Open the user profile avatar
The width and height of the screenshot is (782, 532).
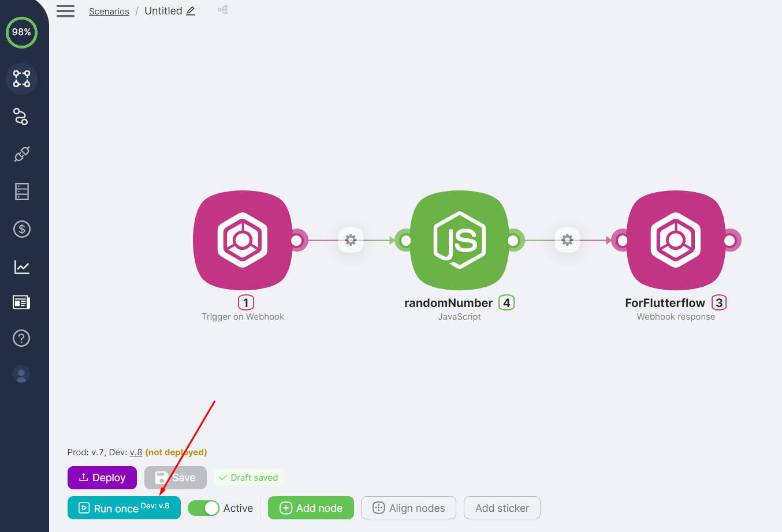coord(21,374)
